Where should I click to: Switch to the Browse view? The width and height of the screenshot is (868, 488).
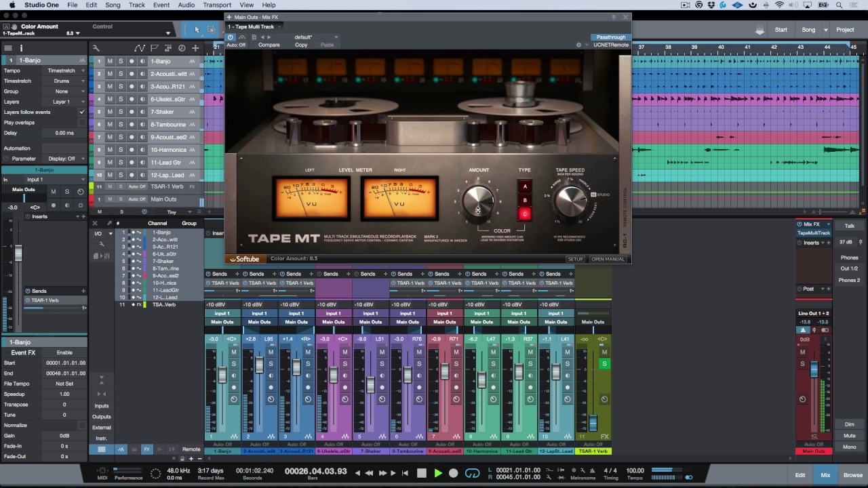pos(853,475)
